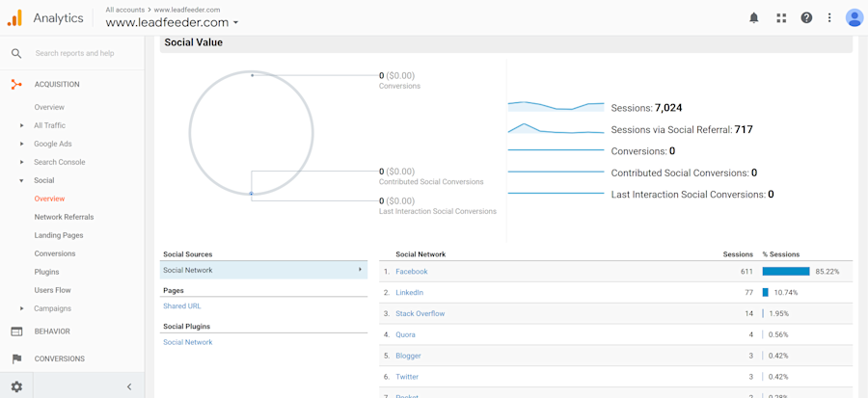Click the Google Analytics logo
The height and width of the screenshot is (398, 868).
(x=14, y=18)
